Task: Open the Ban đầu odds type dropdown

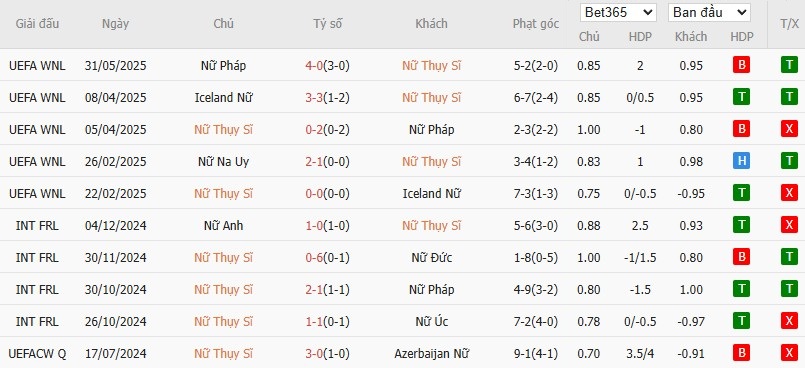Action: point(709,13)
